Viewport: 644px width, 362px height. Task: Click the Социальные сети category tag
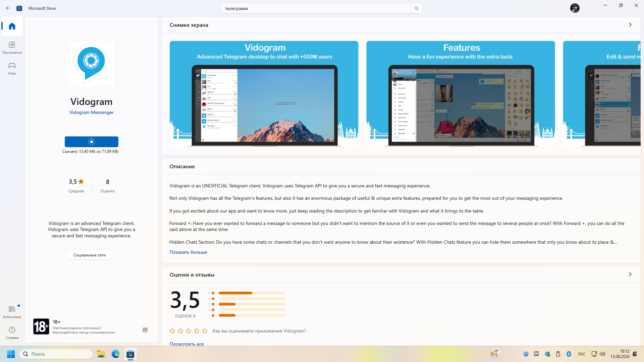point(90,255)
